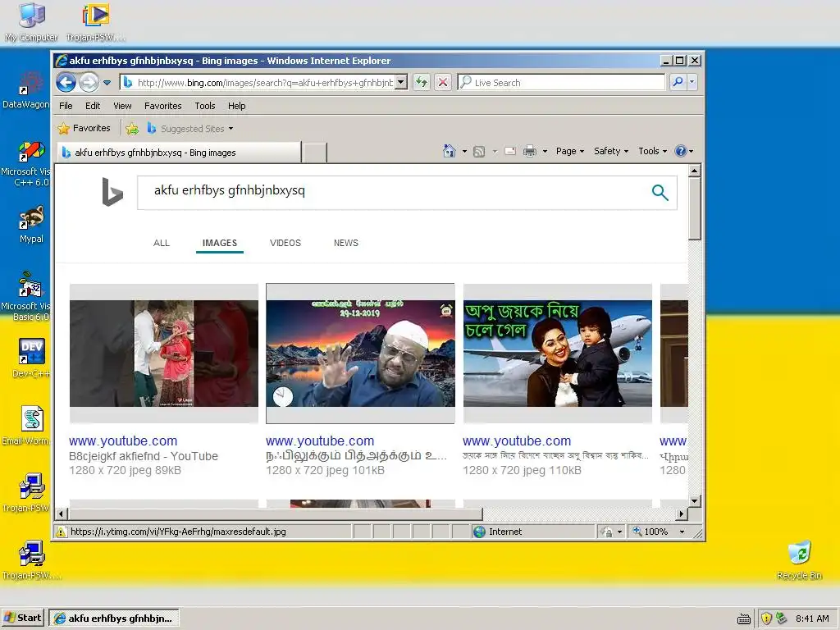Click www.youtube.com link above 110kB result
840x630 pixels.
[517, 441]
